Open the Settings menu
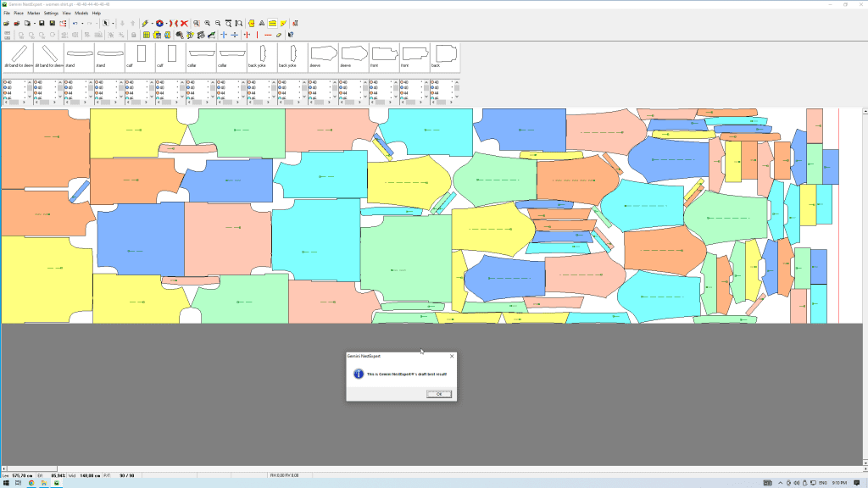868x488 pixels. pos(51,13)
